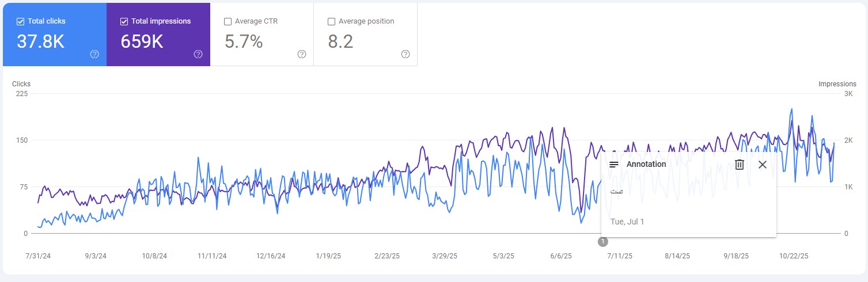The image size is (868, 282).
Task: Open help icon on Total impressions card
Action: click(198, 54)
